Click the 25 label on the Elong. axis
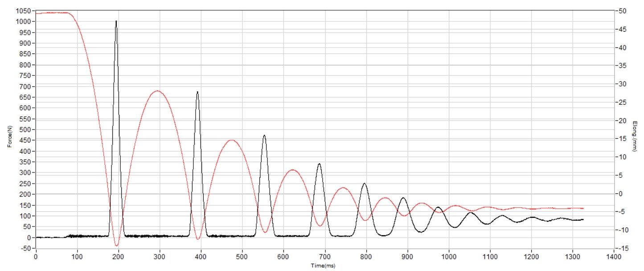This screenshot has height=271, width=644. (x=622, y=102)
